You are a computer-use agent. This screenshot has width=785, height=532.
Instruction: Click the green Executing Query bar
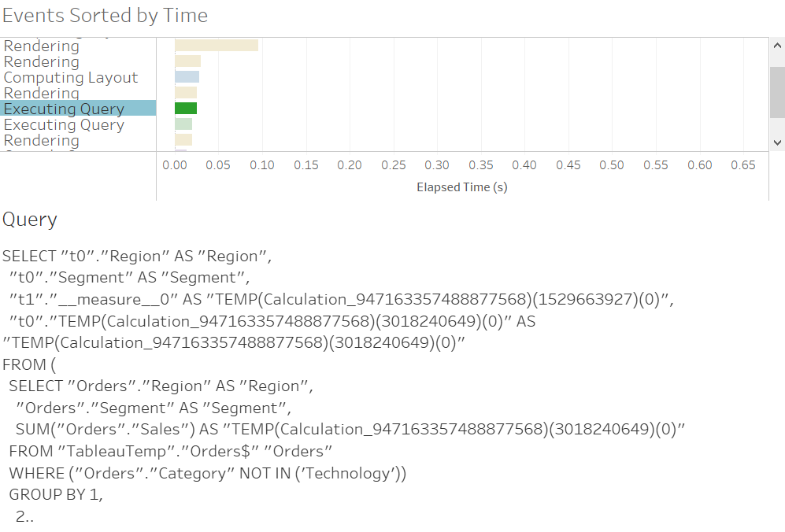(x=185, y=108)
